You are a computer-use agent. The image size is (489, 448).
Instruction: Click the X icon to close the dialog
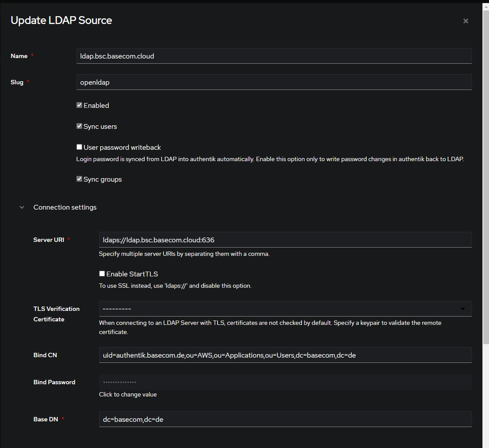[465, 21]
